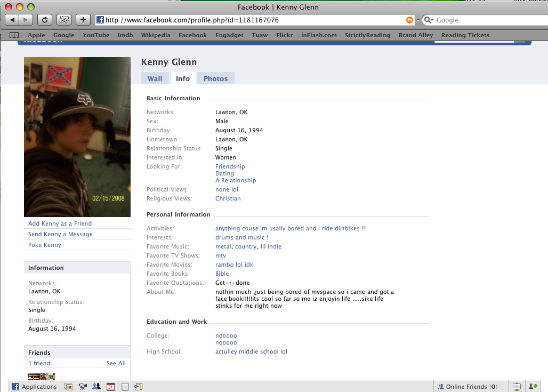
Task: Click the 'lil indie' music link
Action: (x=271, y=246)
